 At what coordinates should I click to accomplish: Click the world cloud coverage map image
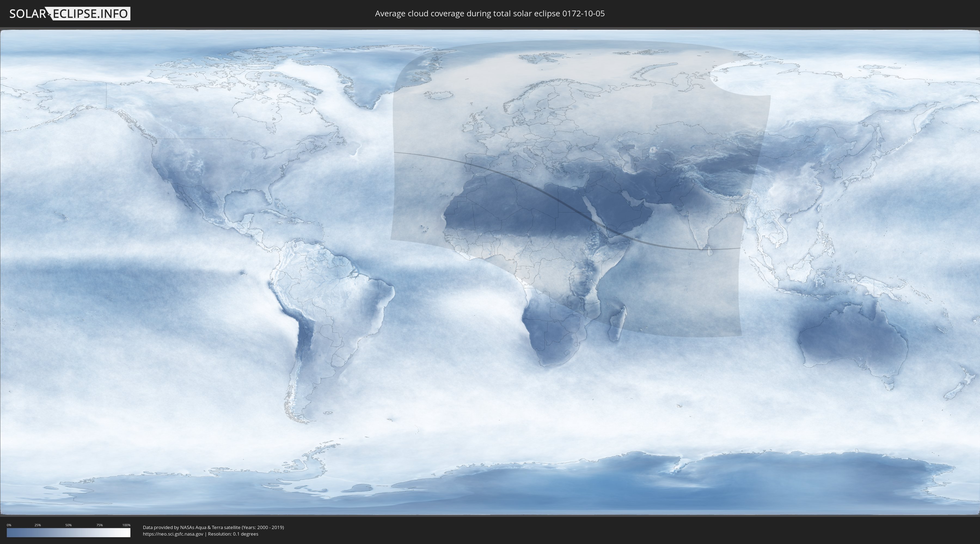(490, 272)
